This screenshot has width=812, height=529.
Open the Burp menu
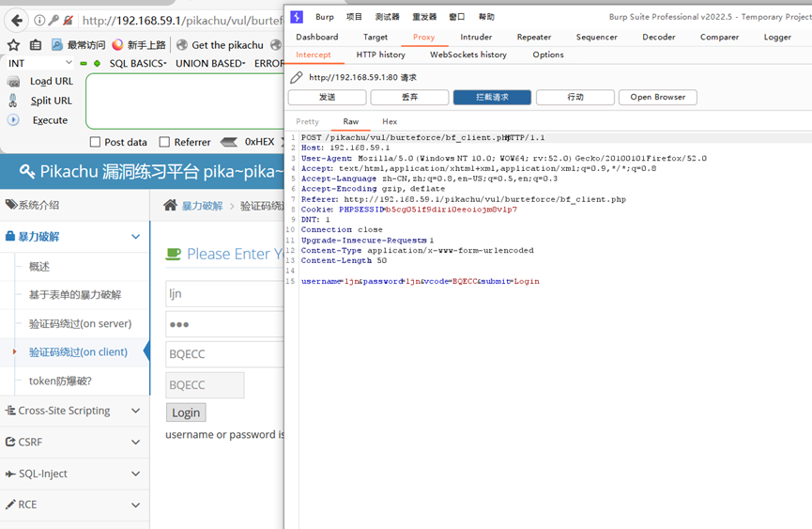pos(325,17)
